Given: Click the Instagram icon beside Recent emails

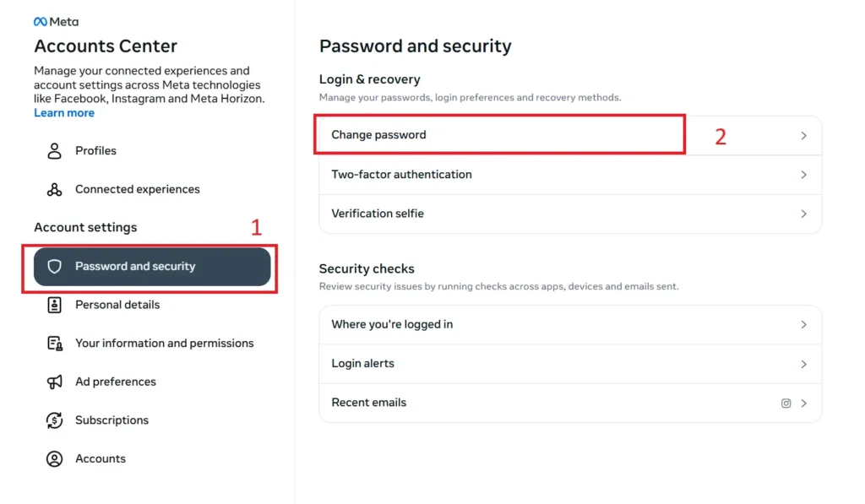Looking at the screenshot, I should click(x=786, y=404).
